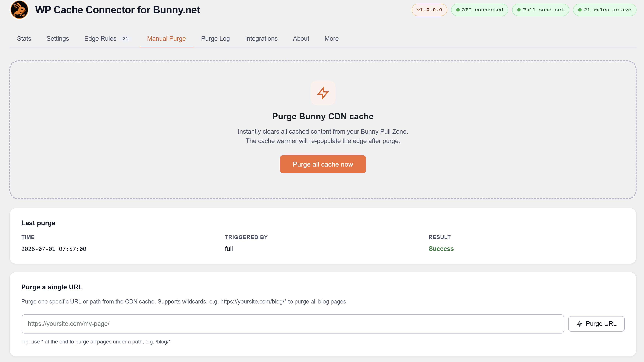Viewport: 644px width, 362px height.
Task: Click the Purge a single URL heading
Action: pyautogui.click(x=52, y=287)
